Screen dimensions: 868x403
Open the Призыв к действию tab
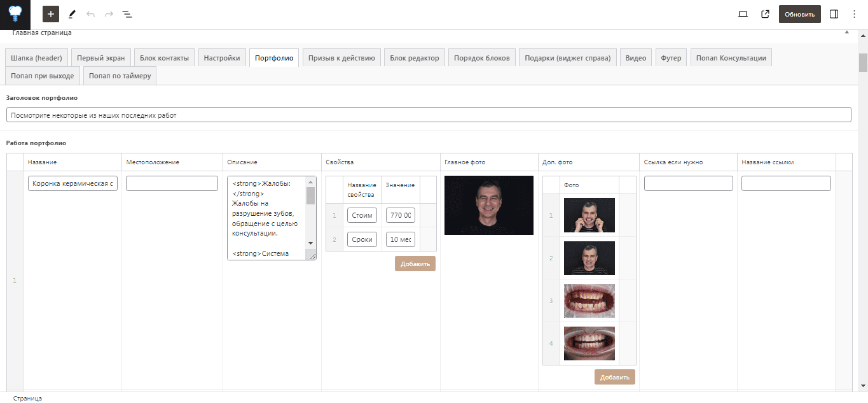tap(341, 58)
